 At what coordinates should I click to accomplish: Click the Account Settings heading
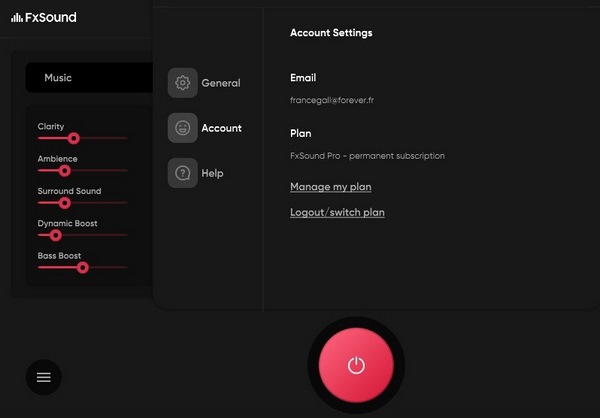pyautogui.click(x=331, y=33)
